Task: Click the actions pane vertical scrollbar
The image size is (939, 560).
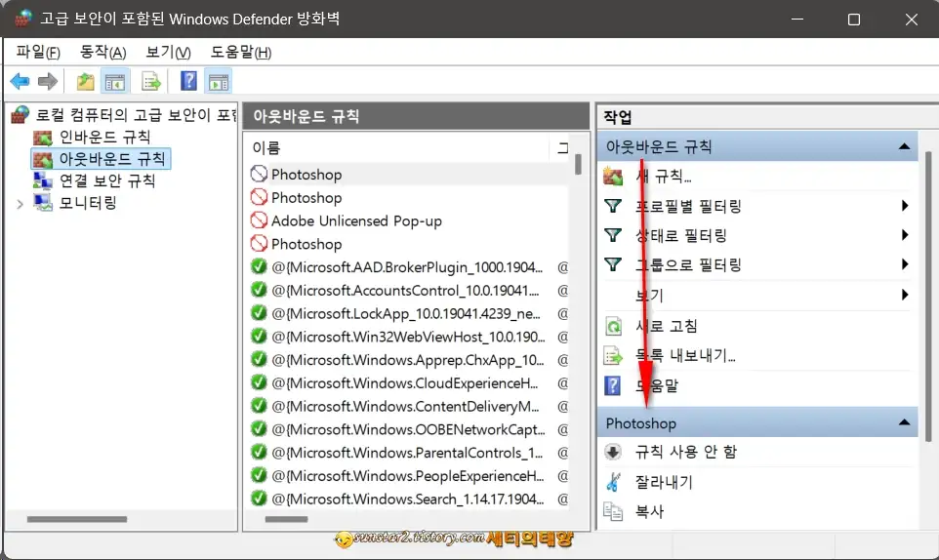Action: click(929, 297)
